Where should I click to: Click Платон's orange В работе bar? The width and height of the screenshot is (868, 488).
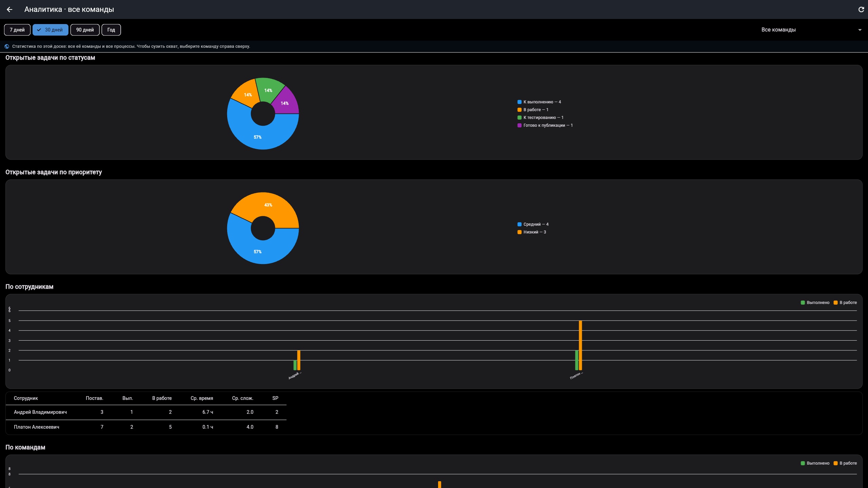[580, 345]
